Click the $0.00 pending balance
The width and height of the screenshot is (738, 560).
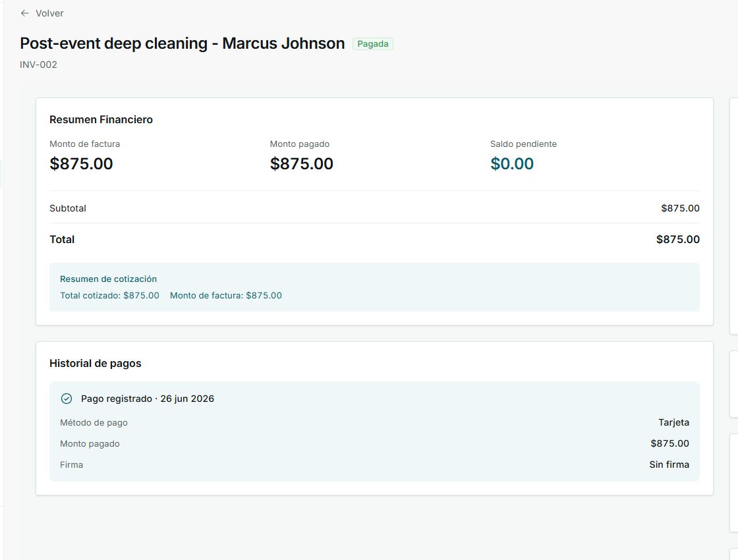pos(512,164)
